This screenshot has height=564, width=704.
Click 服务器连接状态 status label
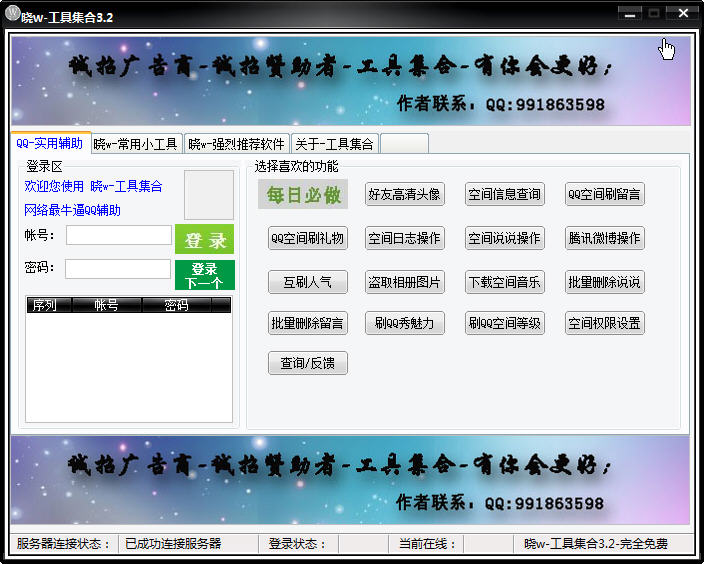[63, 544]
